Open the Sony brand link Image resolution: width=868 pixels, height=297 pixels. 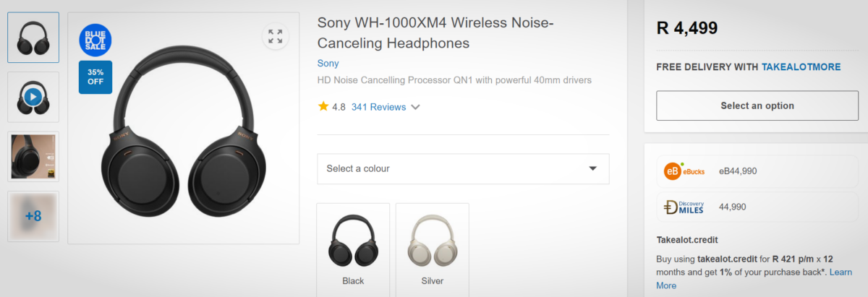(x=328, y=63)
